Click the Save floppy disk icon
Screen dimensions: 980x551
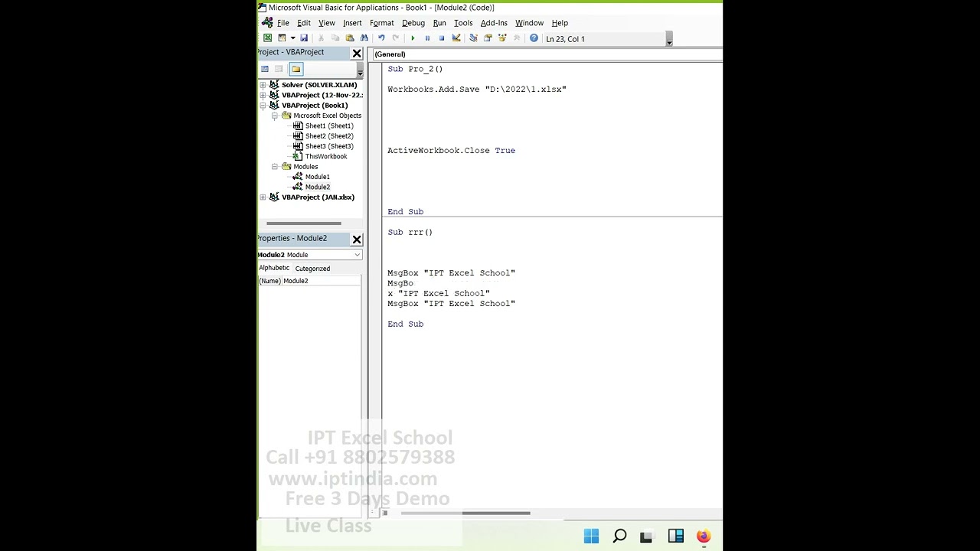304,38
